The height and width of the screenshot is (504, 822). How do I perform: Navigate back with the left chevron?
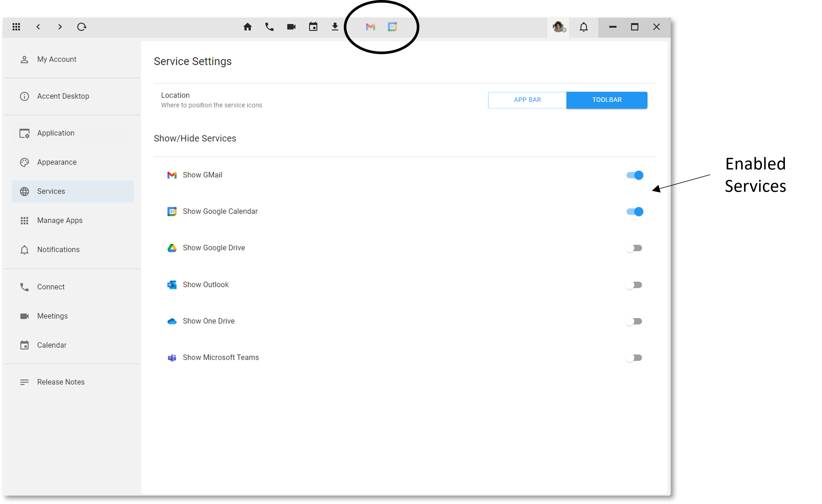pos(38,27)
